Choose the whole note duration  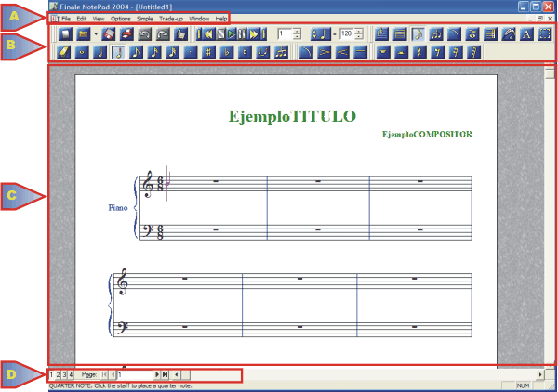point(82,53)
